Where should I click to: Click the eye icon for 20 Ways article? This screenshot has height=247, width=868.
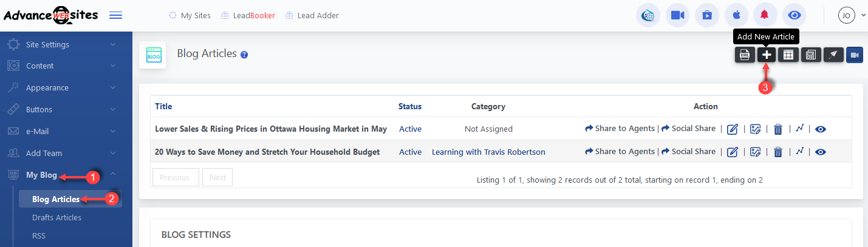coord(821,152)
